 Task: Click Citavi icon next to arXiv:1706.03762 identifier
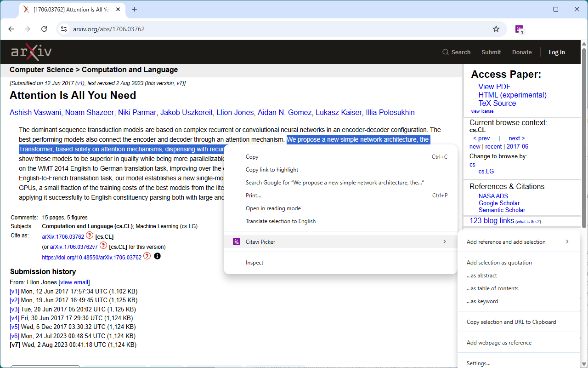pyautogui.click(x=90, y=236)
